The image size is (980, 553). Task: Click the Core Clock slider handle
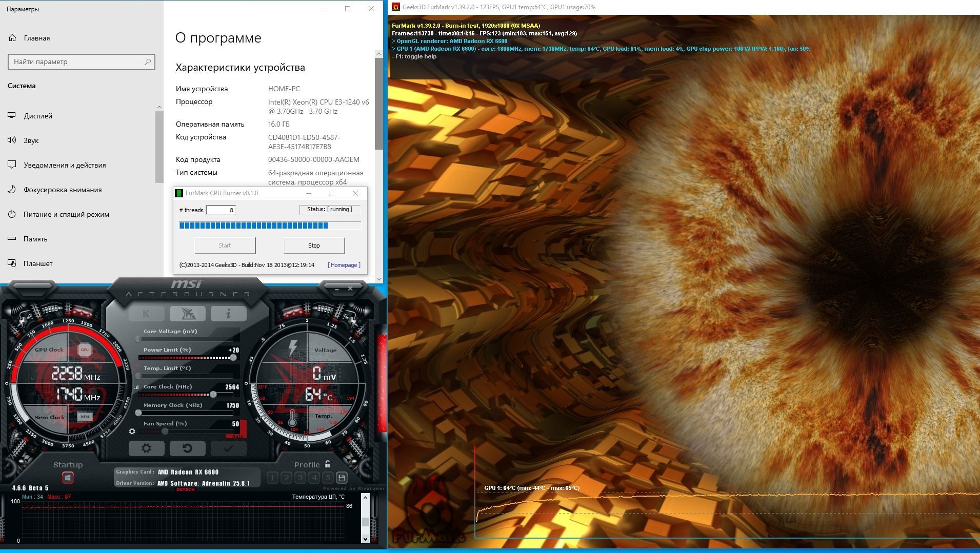213,395
